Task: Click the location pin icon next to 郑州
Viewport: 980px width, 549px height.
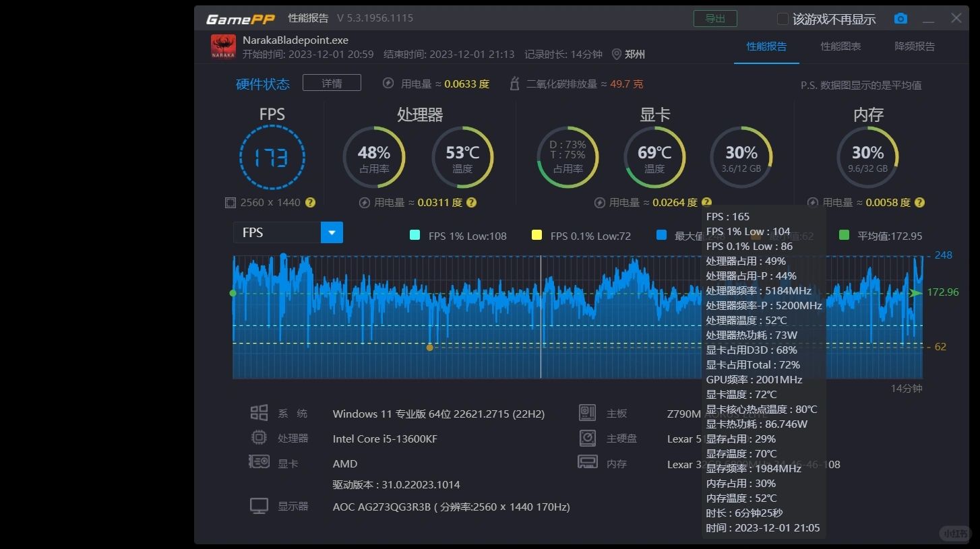Action: (616, 55)
